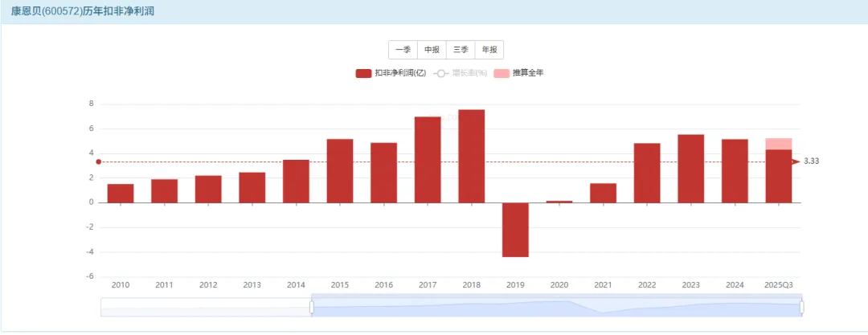Toggle the 扣非净利润(亿) legend series
The width and height of the screenshot is (868, 335).
pos(391,73)
